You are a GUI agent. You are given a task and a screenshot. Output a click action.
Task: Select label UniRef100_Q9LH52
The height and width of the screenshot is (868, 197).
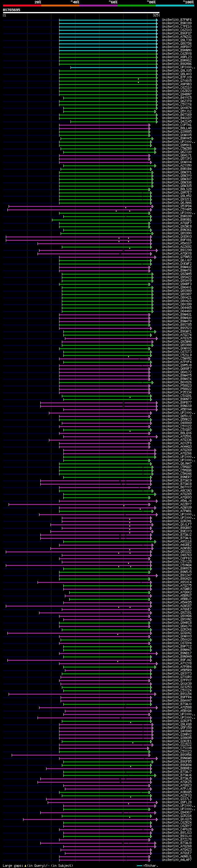tap(177, 196)
